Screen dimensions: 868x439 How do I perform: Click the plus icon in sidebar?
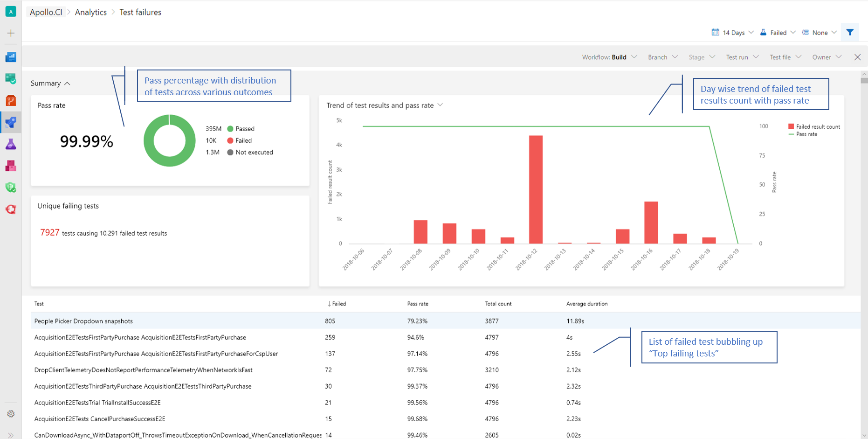point(11,33)
